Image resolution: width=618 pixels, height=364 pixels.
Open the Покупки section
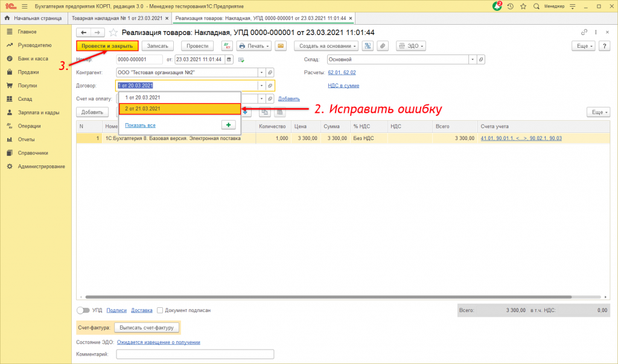(27, 86)
